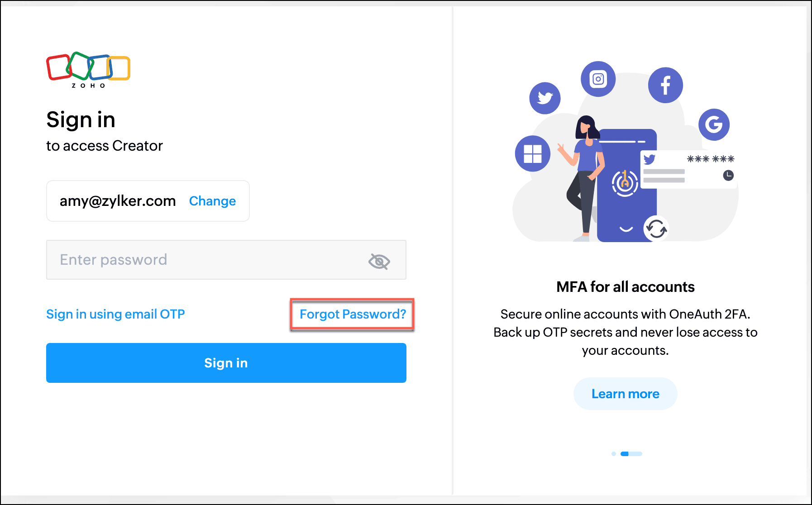This screenshot has height=505, width=812.
Task: Click the amy@zylker.com email address
Action: (x=118, y=201)
